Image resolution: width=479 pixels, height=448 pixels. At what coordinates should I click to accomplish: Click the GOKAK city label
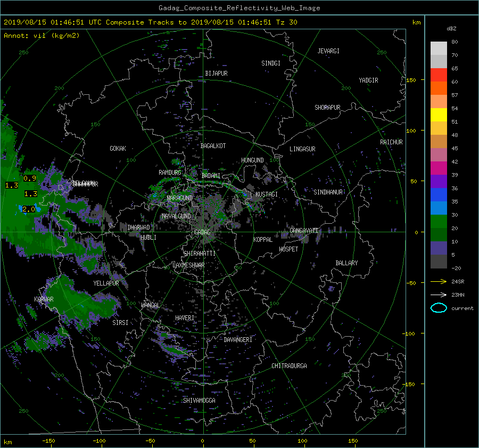[118, 149]
